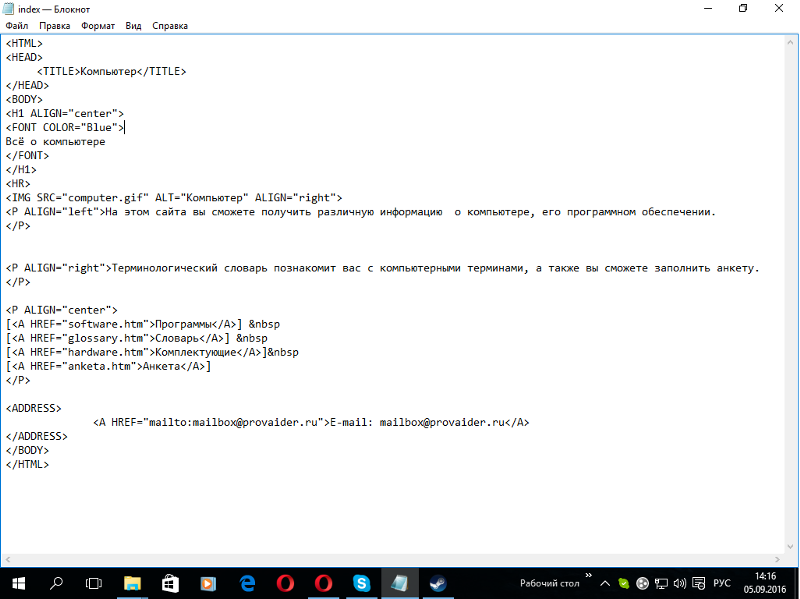
Task: Click the scrollbar up arrow in Notepad
Action: click(x=791, y=41)
